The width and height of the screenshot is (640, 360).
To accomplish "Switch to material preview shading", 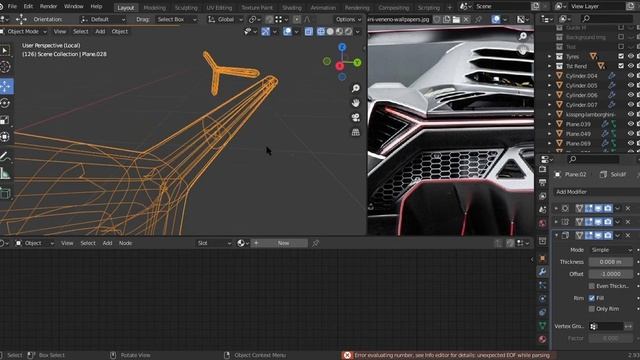I will [x=339, y=31].
